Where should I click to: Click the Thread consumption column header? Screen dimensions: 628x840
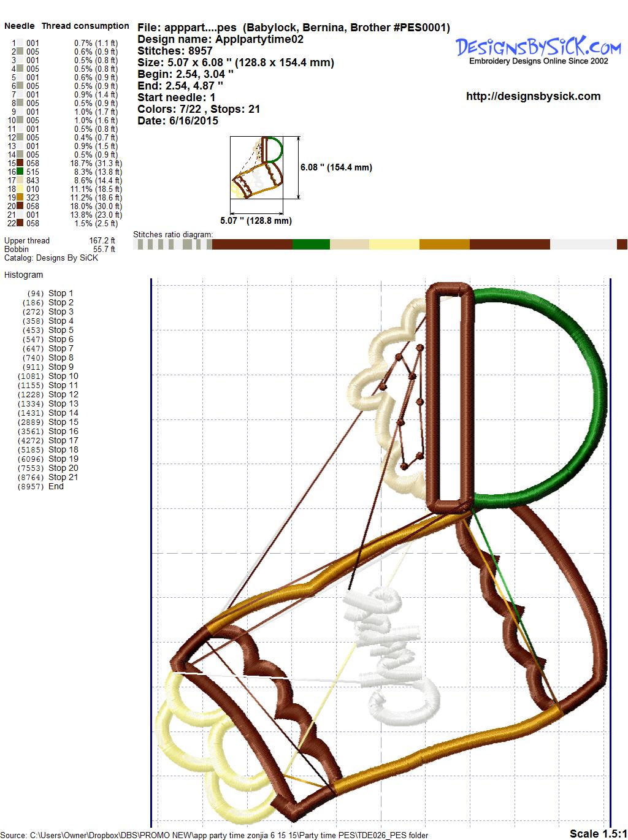coord(85,26)
